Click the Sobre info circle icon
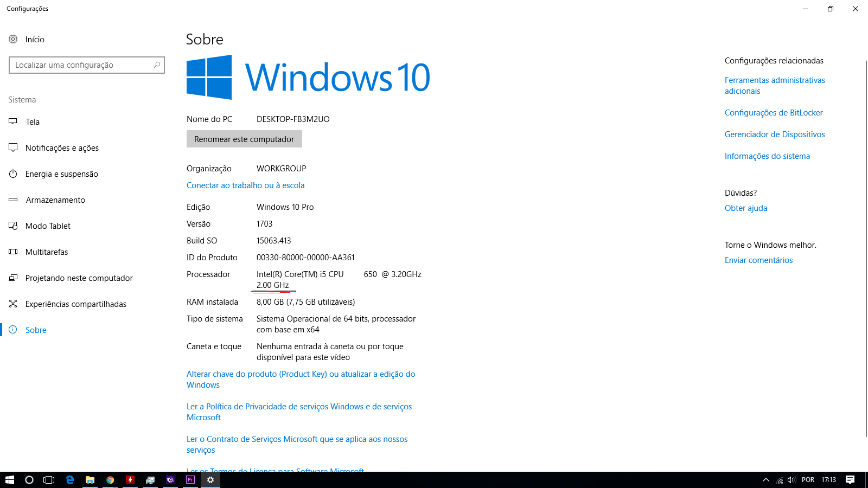868x488 pixels. point(13,330)
